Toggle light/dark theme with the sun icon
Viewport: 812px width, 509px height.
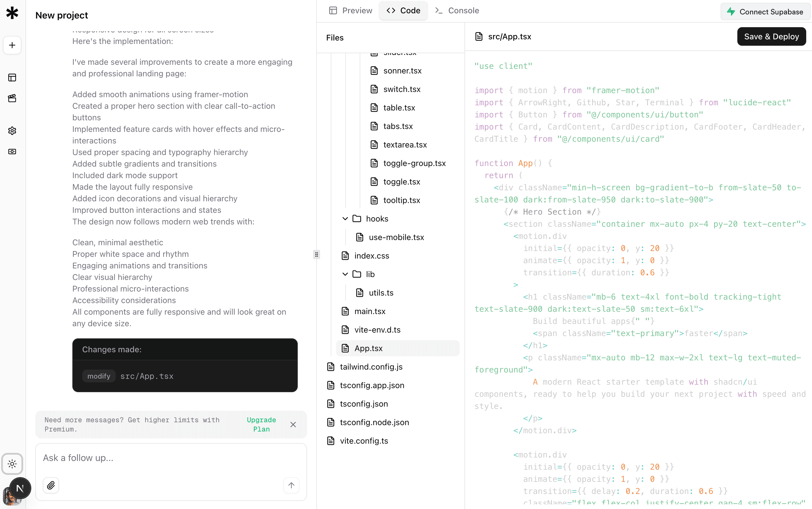coord(12,464)
